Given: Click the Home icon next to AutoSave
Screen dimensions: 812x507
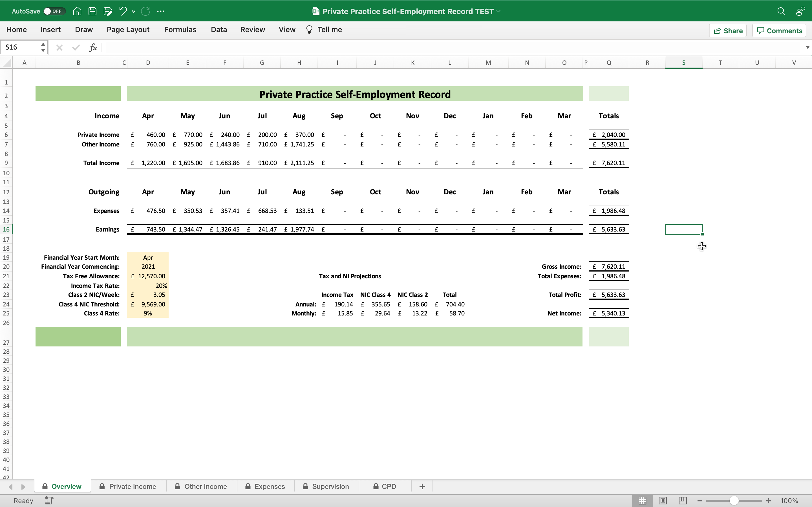Looking at the screenshot, I should (77, 11).
